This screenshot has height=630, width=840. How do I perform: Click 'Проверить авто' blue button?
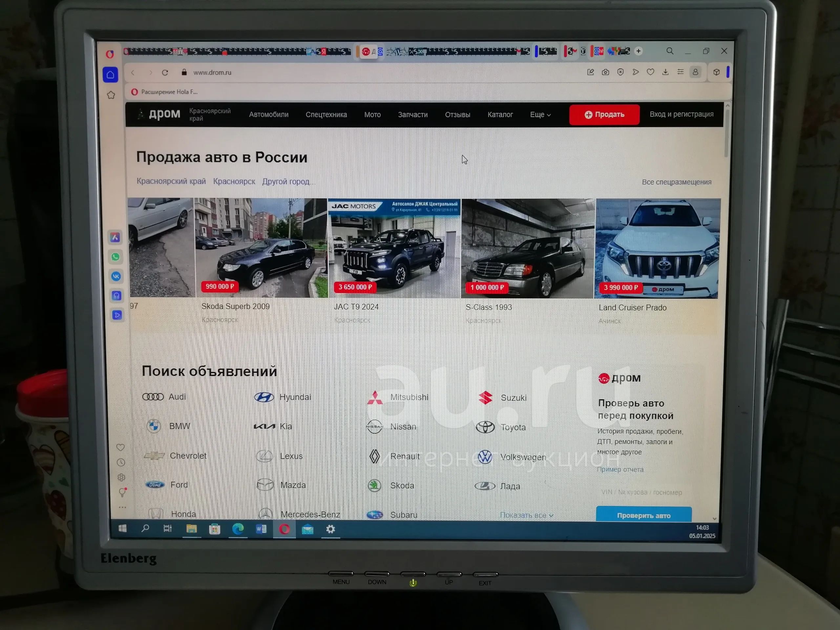(x=644, y=514)
